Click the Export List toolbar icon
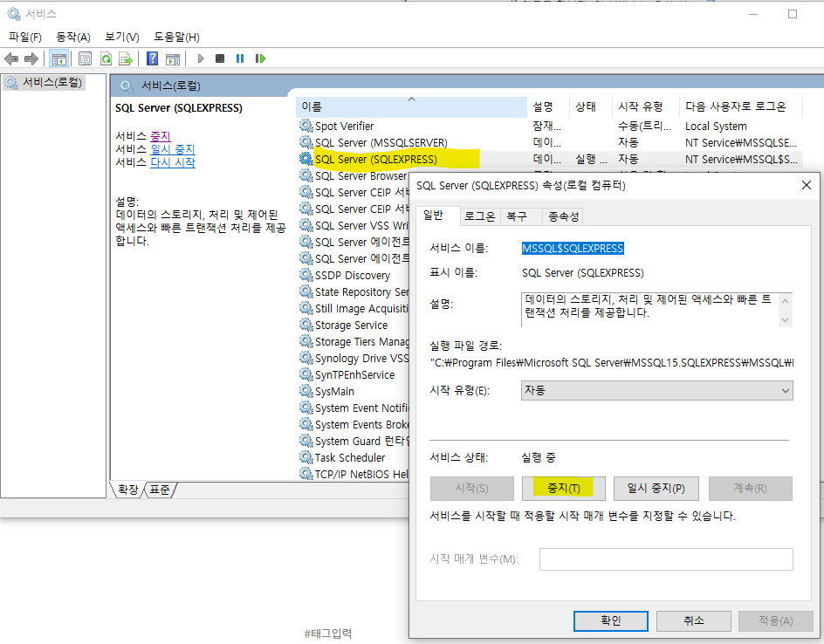This screenshot has width=824, height=644. pos(126,58)
